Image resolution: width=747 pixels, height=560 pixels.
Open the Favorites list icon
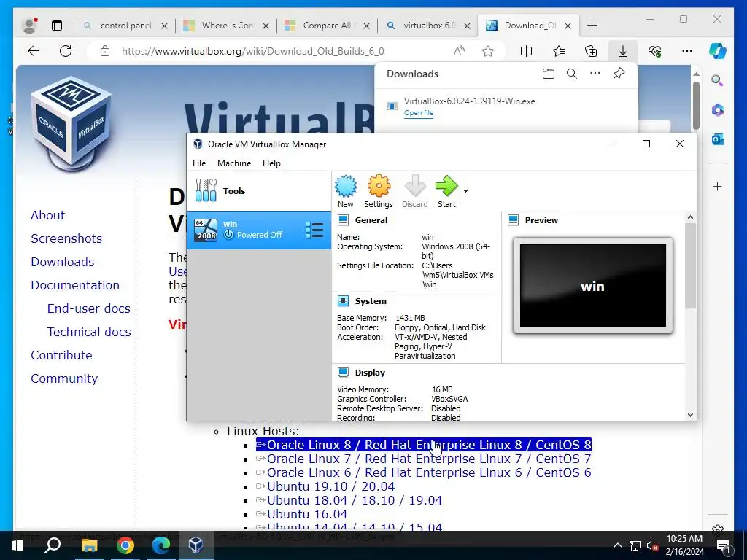coord(558,51)
